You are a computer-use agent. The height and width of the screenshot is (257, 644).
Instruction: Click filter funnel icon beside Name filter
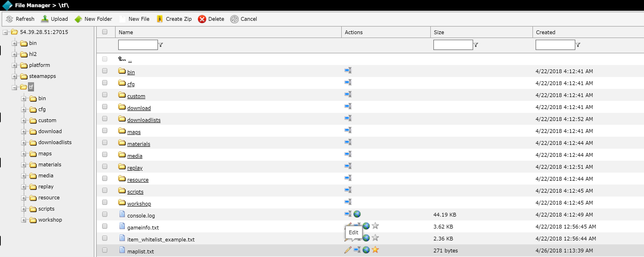[161, 45]
